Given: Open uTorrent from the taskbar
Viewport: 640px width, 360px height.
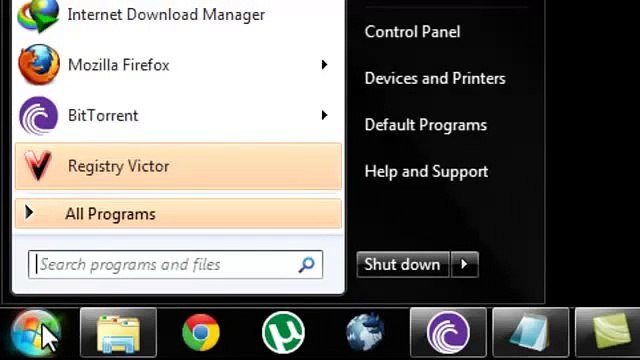Looking at the screenshot, I should [x=283, y=332].
